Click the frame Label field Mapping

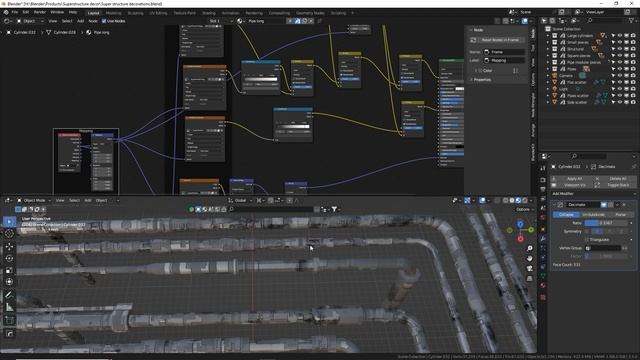pos(504,60)
